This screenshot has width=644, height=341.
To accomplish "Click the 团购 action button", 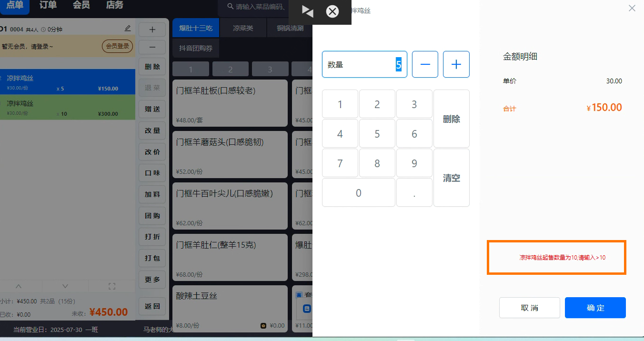I will point(152,215).
